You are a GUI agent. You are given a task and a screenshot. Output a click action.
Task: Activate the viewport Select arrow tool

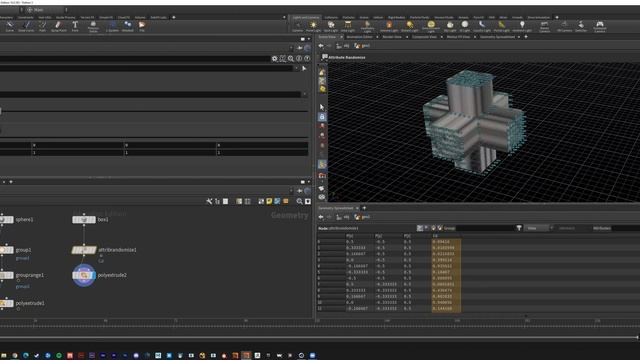click(x=322, y=107)
